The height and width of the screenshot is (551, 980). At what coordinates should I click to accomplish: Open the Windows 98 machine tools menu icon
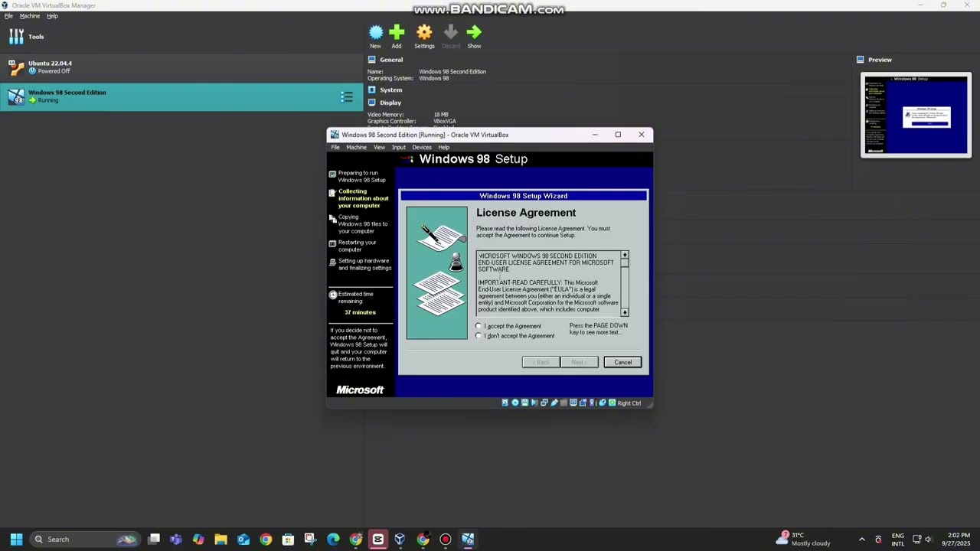(x=346, y=96)
